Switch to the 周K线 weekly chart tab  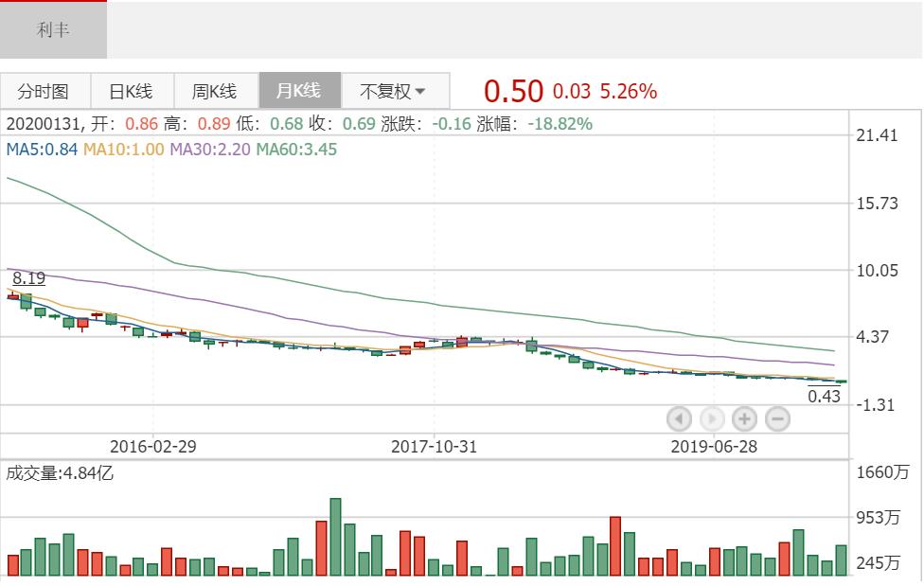(216, 90)
